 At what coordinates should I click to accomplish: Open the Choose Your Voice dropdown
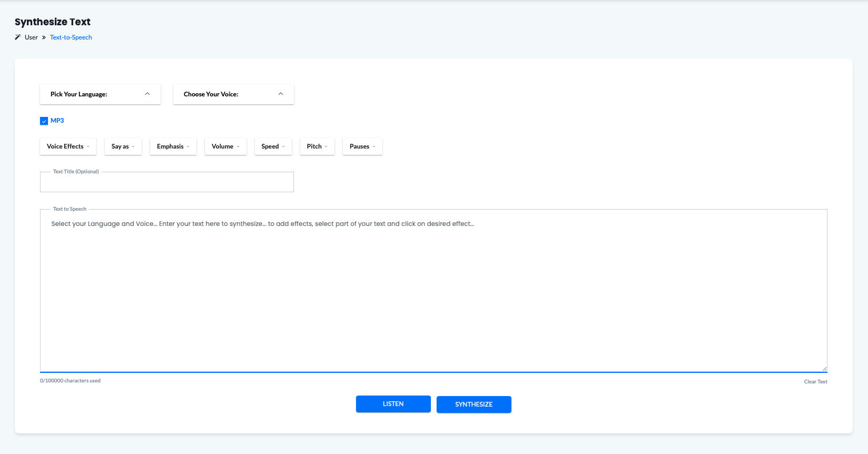click(233, 94)
